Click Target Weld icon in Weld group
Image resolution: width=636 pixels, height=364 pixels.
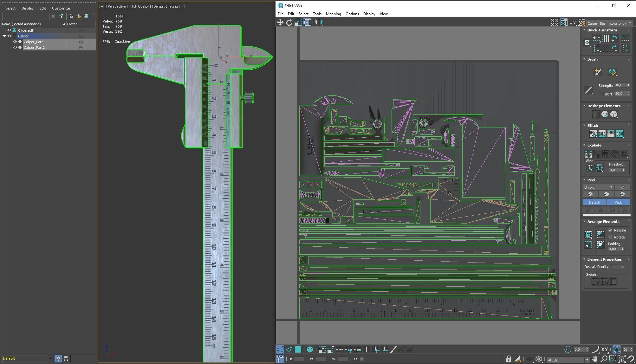[x=590, y=168]
